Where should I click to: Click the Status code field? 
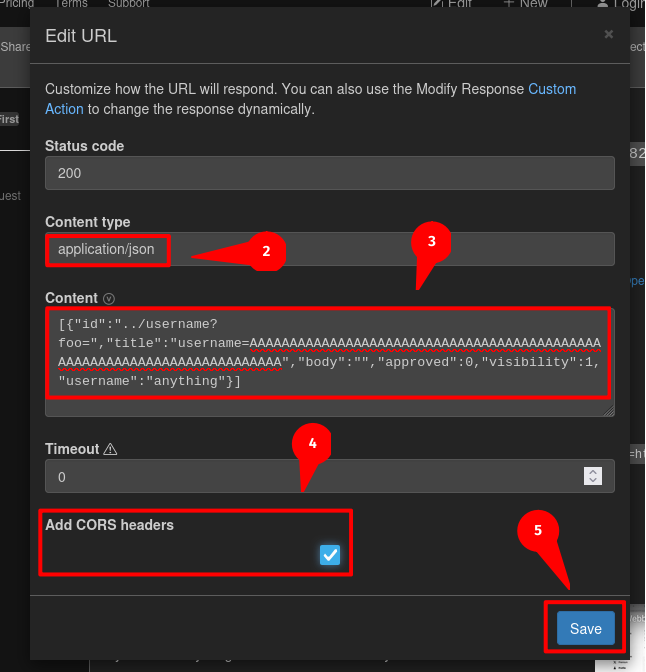click(330, 173)
